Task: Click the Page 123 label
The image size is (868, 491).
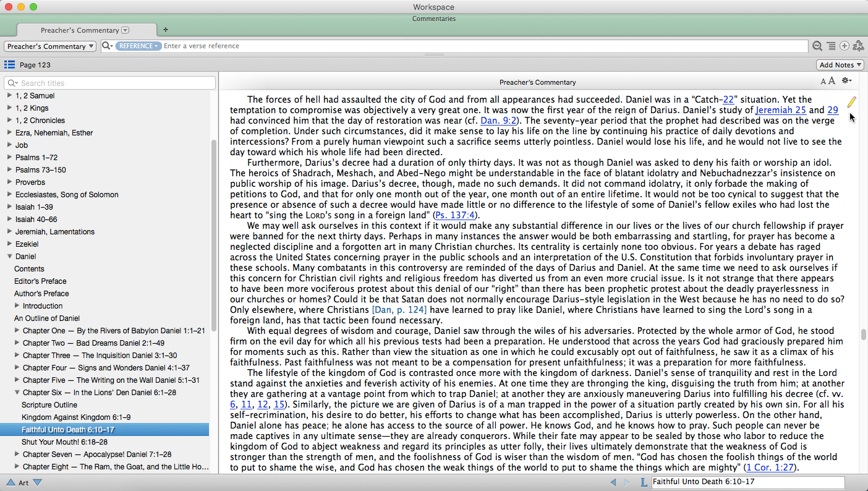Action: tap(35, 65)
